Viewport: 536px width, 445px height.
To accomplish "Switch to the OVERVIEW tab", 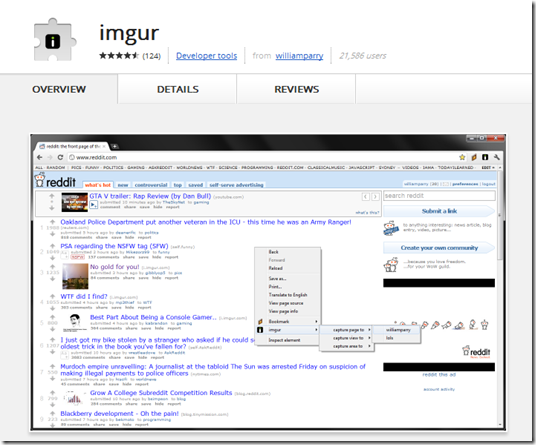I will 59,89.
